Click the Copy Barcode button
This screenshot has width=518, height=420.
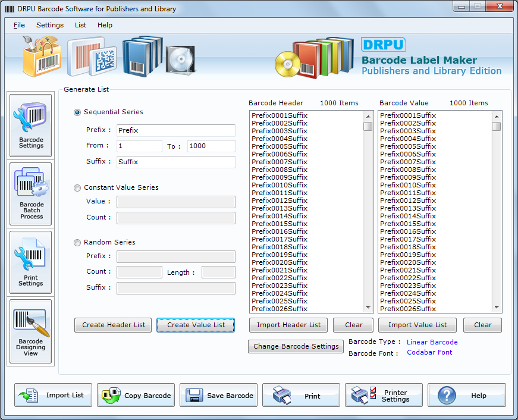coord(136,395)
